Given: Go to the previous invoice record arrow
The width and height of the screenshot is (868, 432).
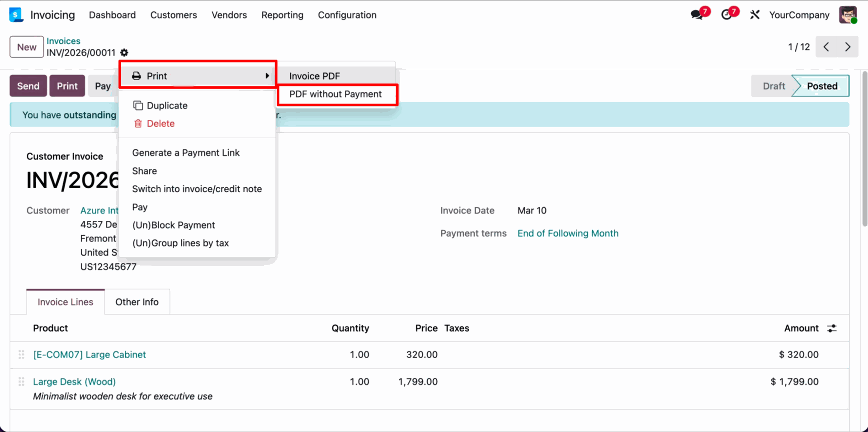Looking at the screenshot, I should pos(826,47).
